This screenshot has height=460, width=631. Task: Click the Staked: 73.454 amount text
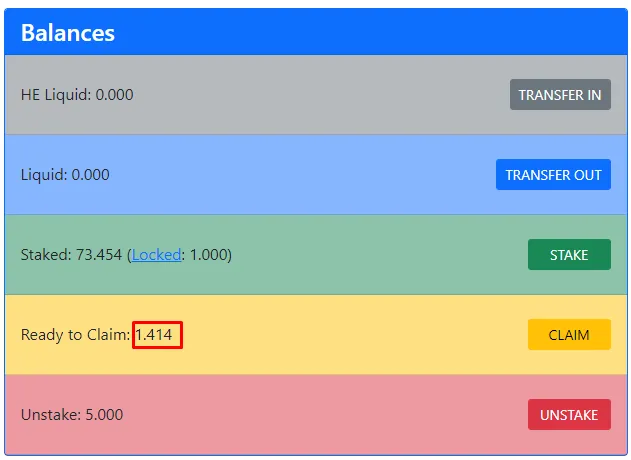click(x=72, y=255)
